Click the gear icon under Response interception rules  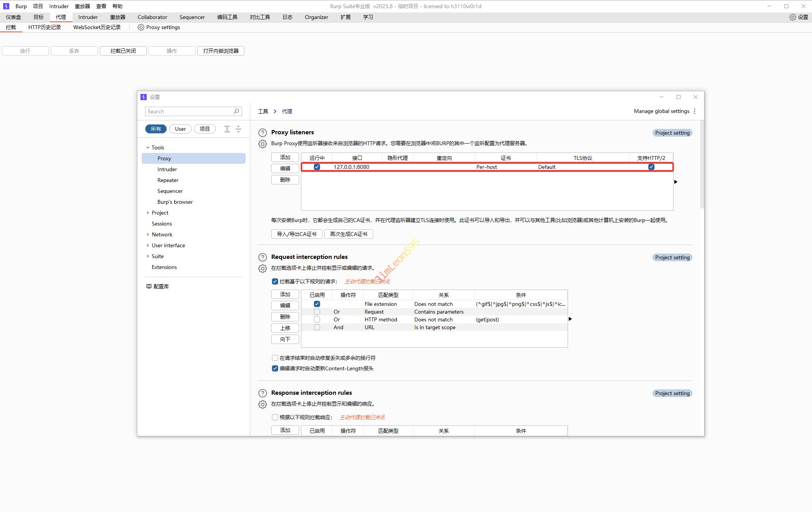point(263,404)
